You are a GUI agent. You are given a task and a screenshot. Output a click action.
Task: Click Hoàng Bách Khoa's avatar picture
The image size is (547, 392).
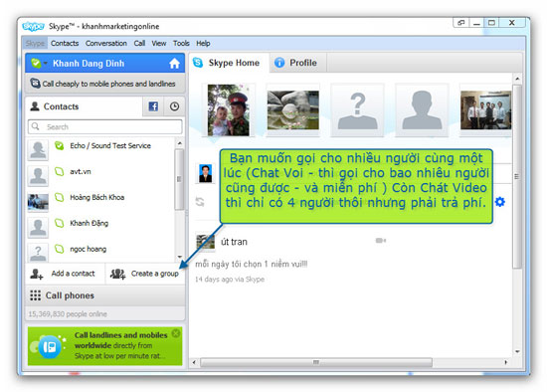[38, 202]
